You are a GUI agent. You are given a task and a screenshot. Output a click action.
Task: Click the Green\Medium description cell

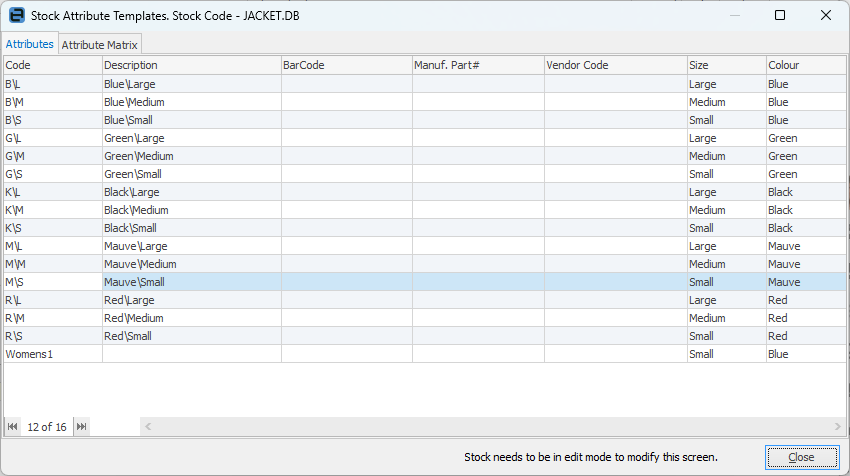[191, 156]
